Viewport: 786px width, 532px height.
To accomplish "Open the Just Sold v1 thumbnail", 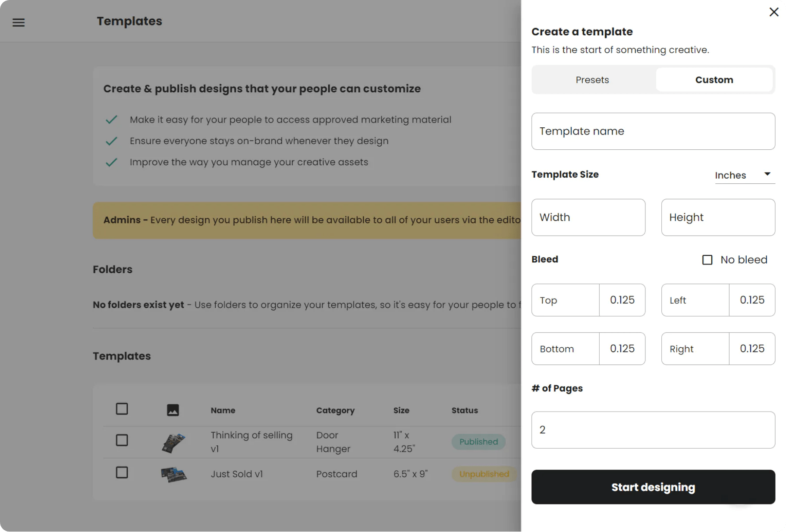I will tap(173, 475).
